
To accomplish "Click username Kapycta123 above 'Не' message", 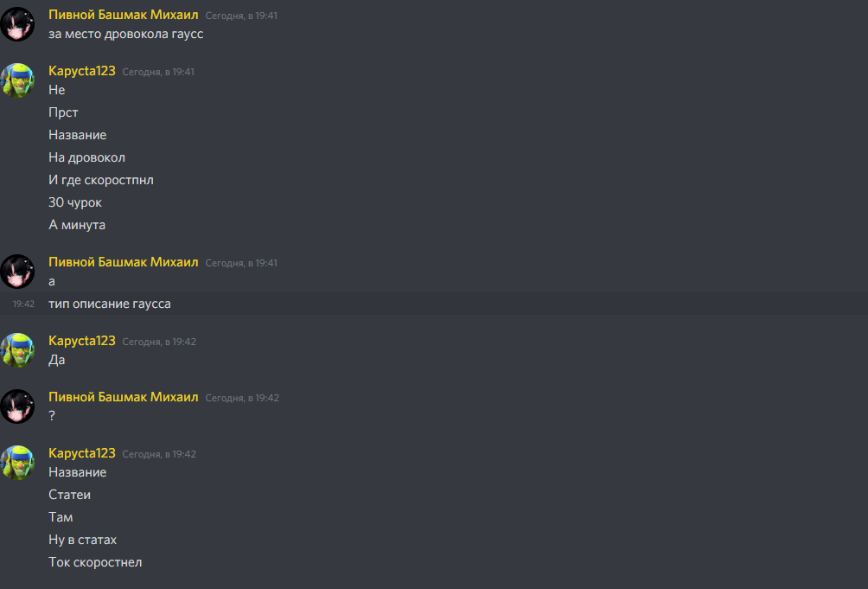I will (x=82, y=71).
